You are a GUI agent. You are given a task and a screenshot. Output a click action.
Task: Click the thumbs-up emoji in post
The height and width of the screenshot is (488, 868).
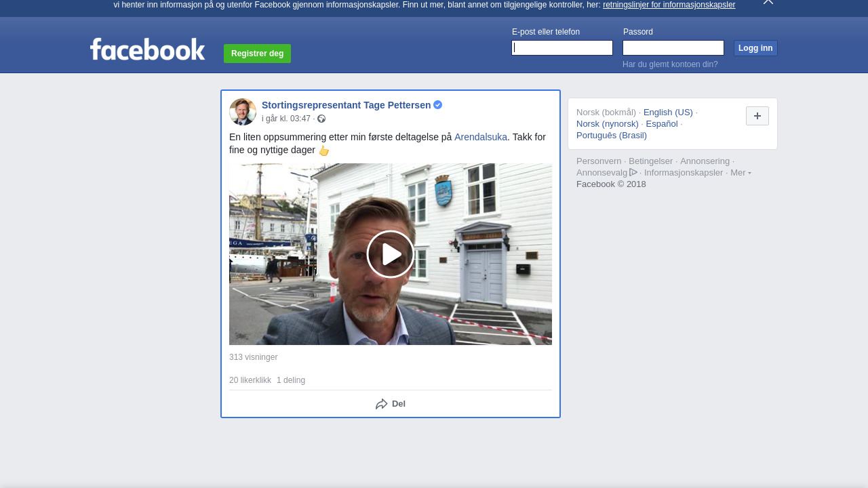coord(324,150)
